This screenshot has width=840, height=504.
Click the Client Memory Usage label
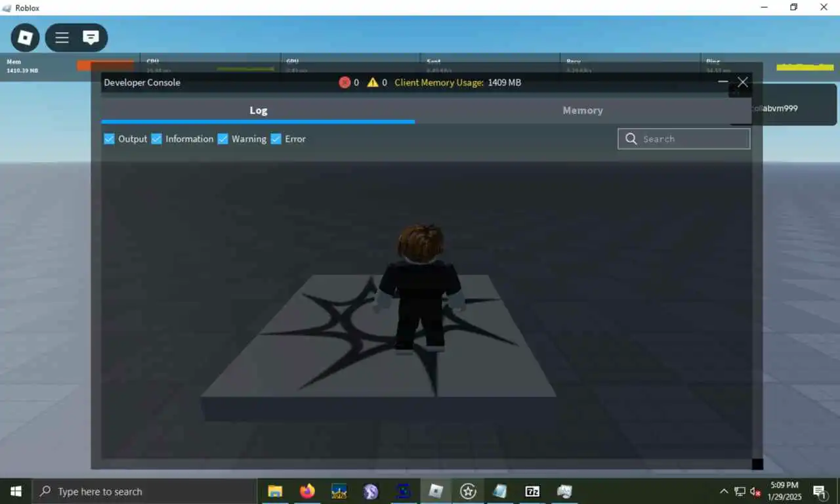pos(439,83)
